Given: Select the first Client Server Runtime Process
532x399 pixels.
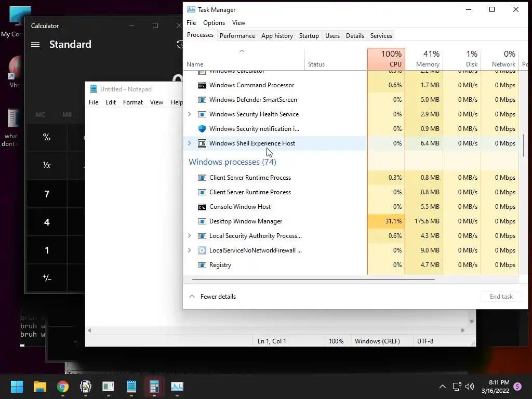Looking at the screenshot, I should click(x=351, y=178).
